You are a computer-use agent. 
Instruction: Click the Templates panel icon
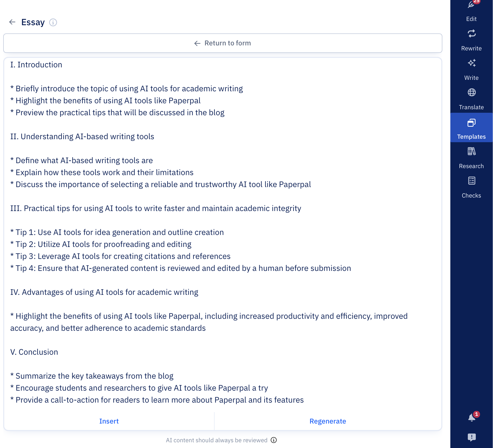(x=471, y=122)
